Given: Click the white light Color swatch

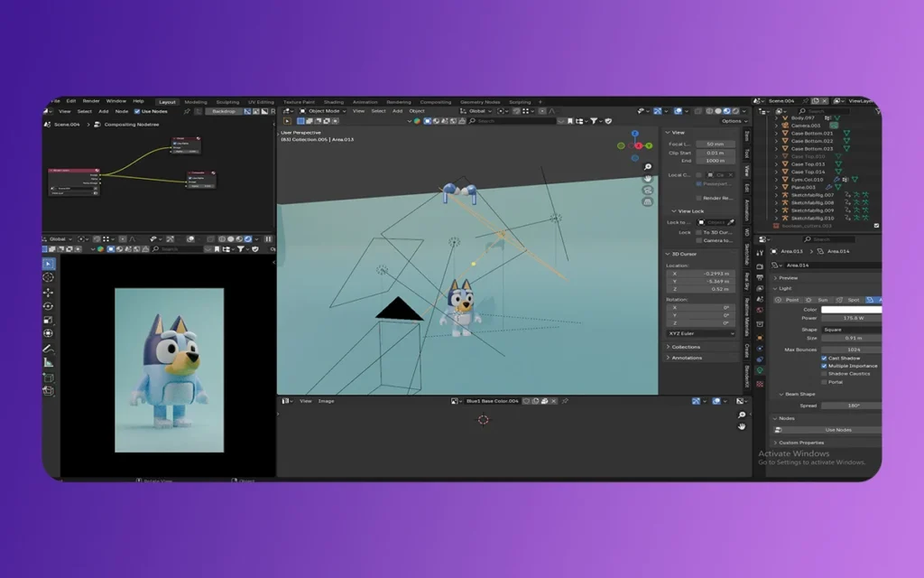Looking at the screenshot, I should pyautogui.click(x=851, y=309).
